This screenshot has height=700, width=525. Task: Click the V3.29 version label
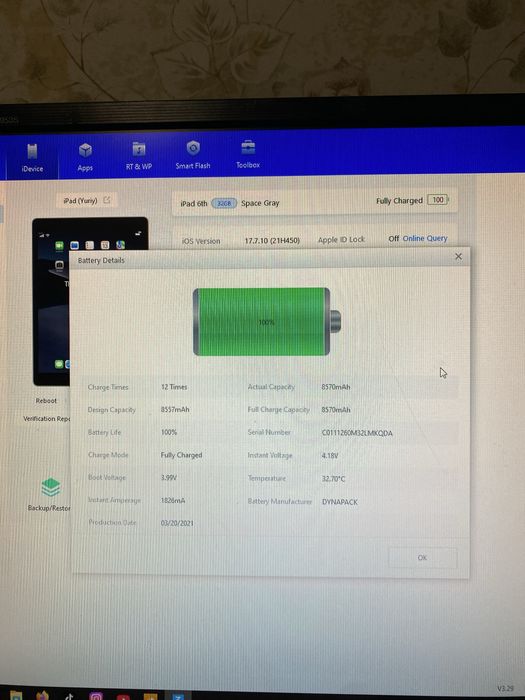point(505,689)
